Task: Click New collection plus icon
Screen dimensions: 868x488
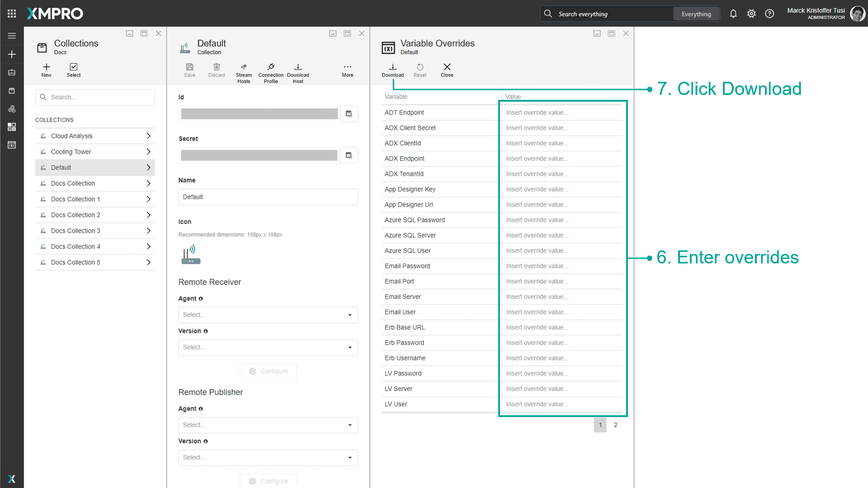Action: click(47, 67)
